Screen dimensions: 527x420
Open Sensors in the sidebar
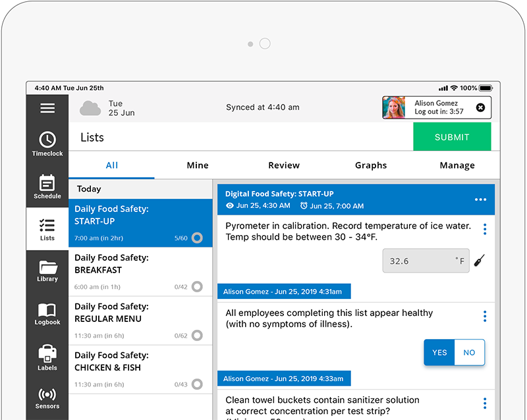pos(47,399)
